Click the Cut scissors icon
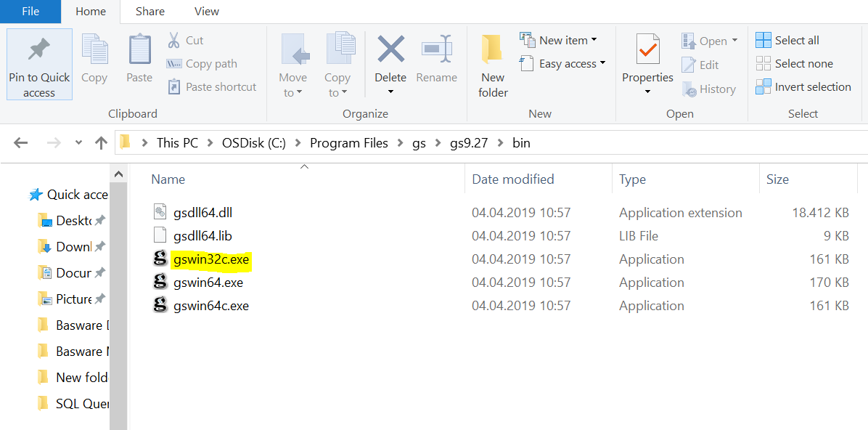 (174, 40)
